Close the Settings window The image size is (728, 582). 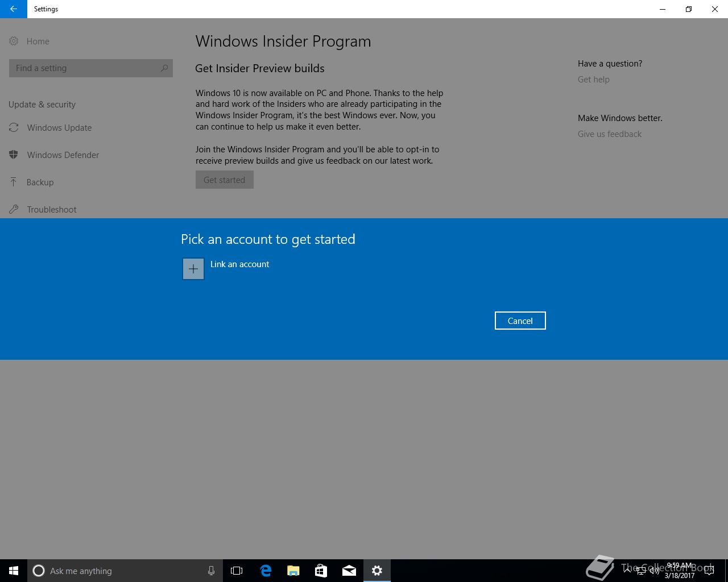[x=715, y=9]
